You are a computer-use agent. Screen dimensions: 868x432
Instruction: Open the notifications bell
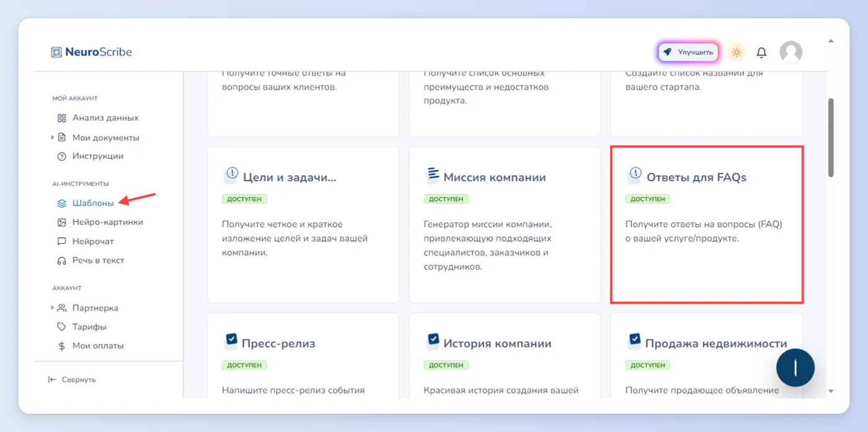tap(761, 53)
